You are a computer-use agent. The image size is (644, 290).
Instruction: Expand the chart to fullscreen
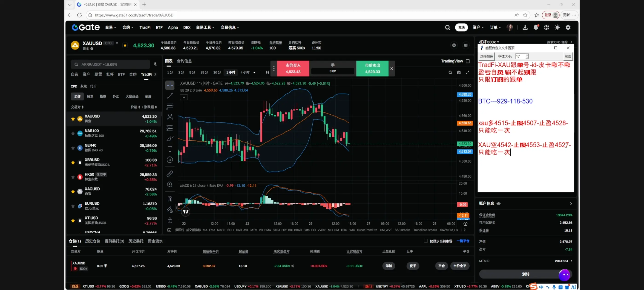(467, 72)
